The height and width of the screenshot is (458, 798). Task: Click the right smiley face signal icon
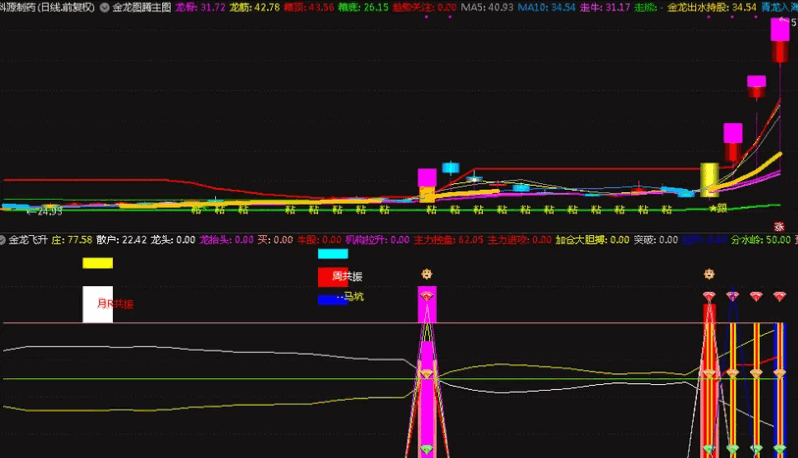coord(709,274)
